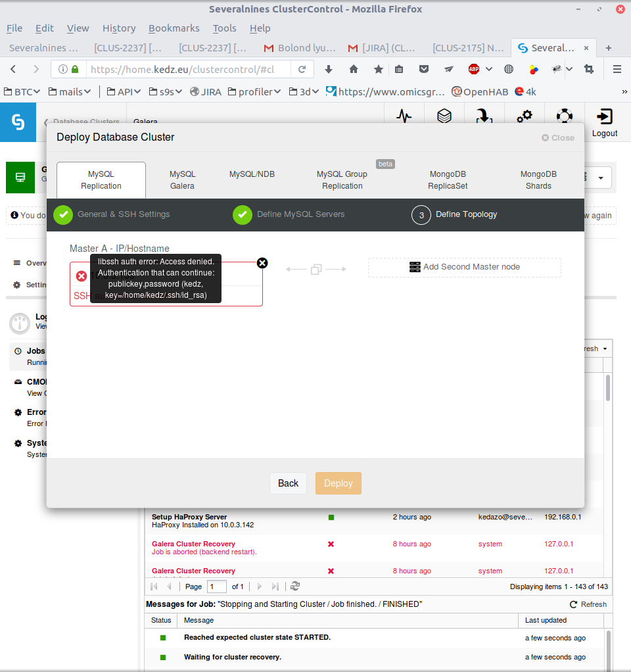Select the MySQL Galera tab
The height and width of the screenshot is (672, 631).
point(182,180)
